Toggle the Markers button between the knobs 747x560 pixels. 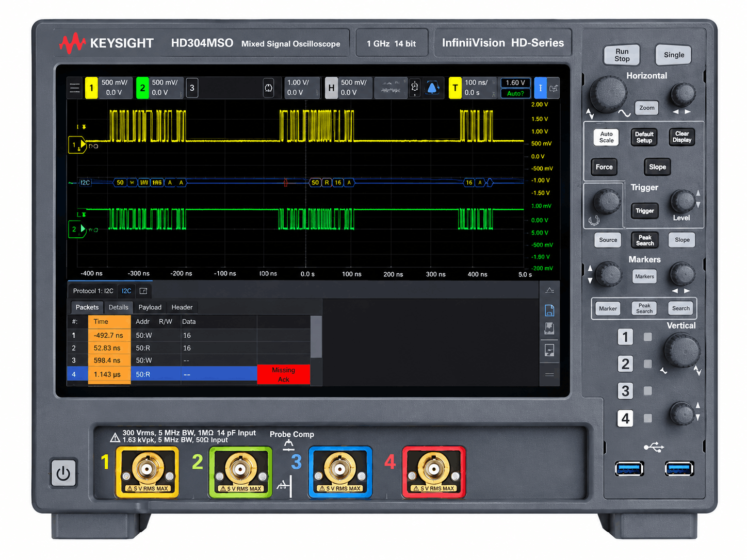[644, 276]
